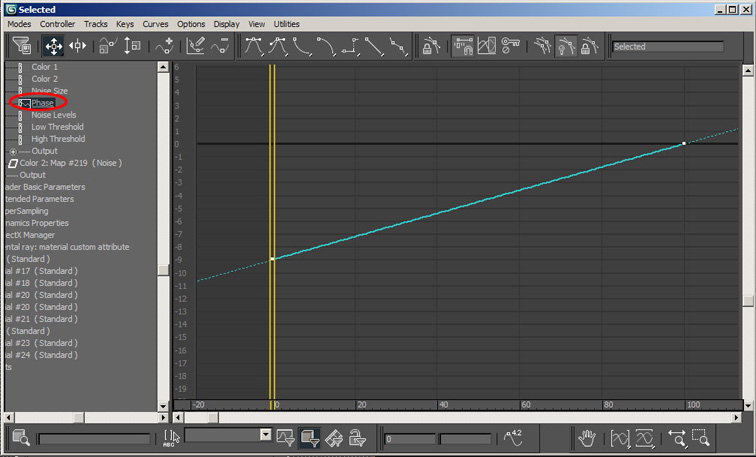Open the Filters funnel icon
Viewport: 756px width, 457px height.
tap(22, 46)
